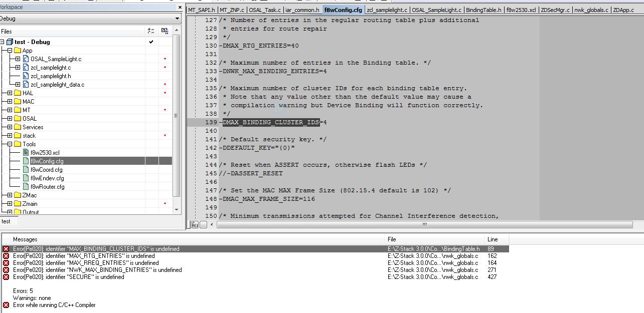The height and width of the screenshot is (313, 644).
Task: Toggle checkmark next to test - Debug
Action: point(151,42)
